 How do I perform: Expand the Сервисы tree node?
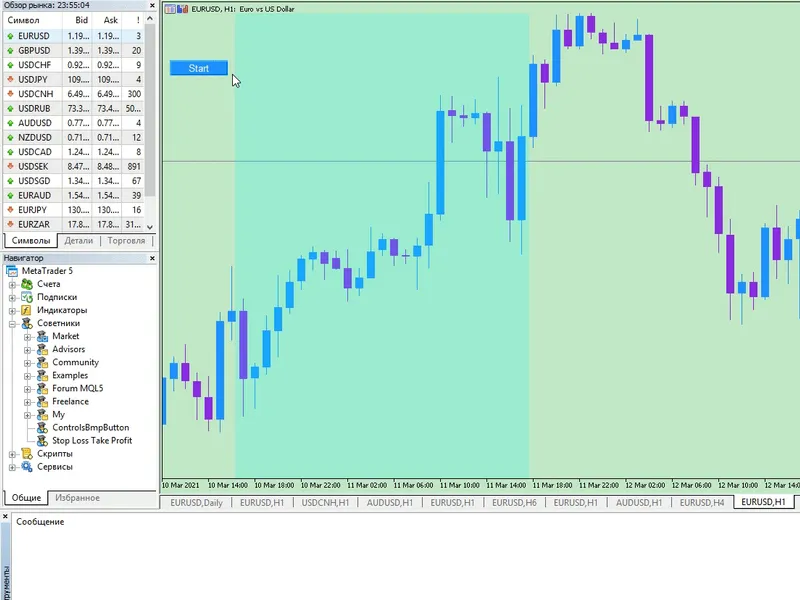coord(12,467)
